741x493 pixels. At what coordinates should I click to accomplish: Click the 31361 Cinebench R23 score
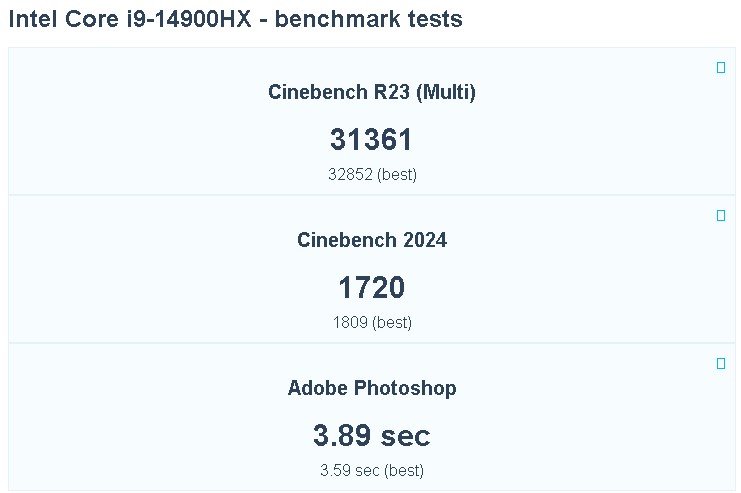[x=372, y=140]
